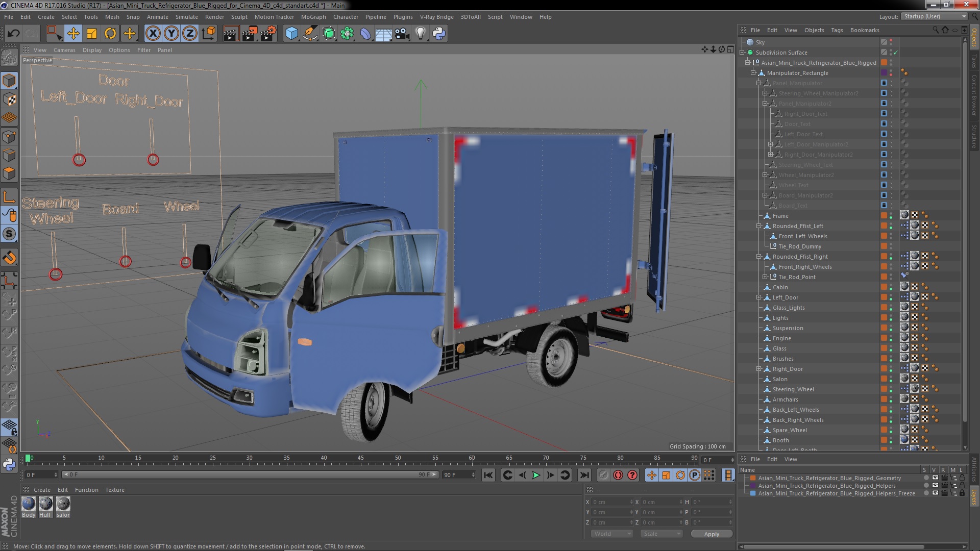Screen dimensions: 980x551
Task: Open the Mesh menu
Action: coord(112,17)
